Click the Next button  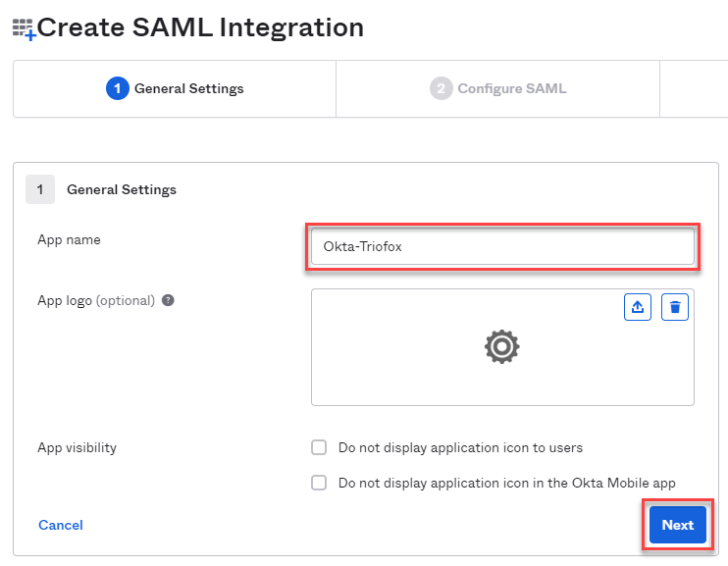coord(678,525)
